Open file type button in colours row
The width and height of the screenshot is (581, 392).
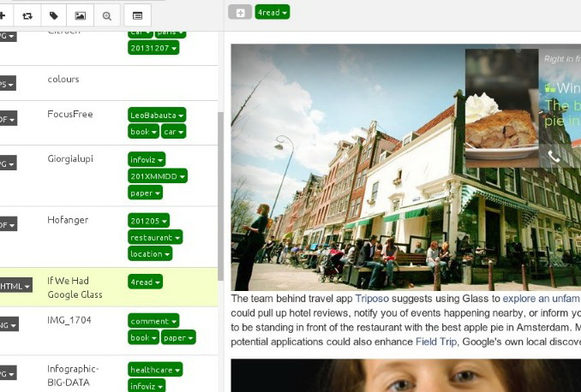coord(9,84)
